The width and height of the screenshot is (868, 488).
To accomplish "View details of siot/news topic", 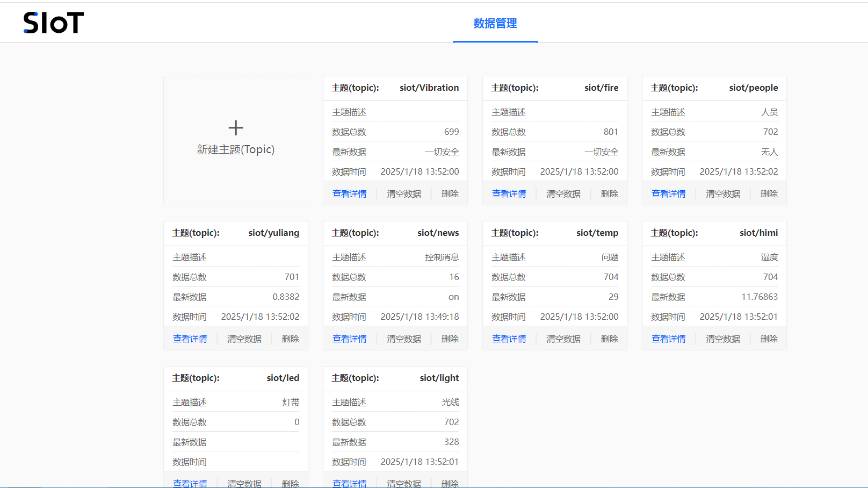I will [x=350, y=339].
